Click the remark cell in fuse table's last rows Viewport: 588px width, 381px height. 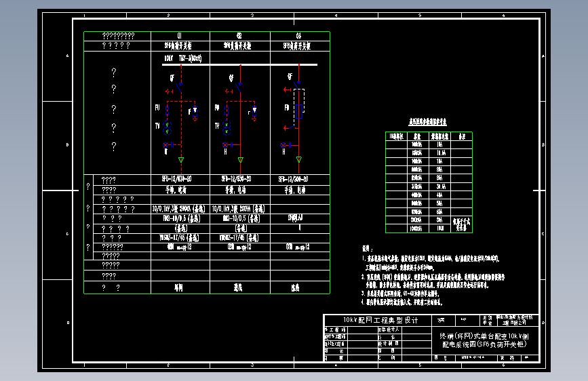(x=462, y=224)
